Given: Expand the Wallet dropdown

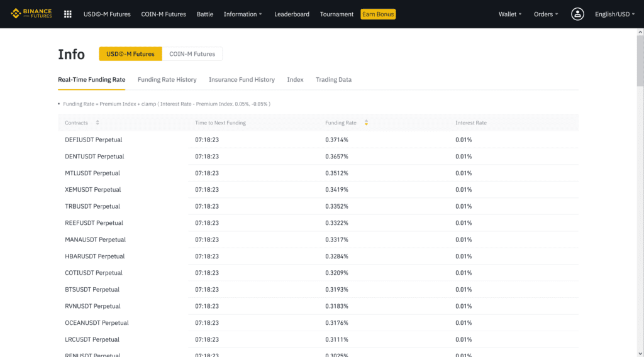Looking at the screenshot, I should click(510, 14).
